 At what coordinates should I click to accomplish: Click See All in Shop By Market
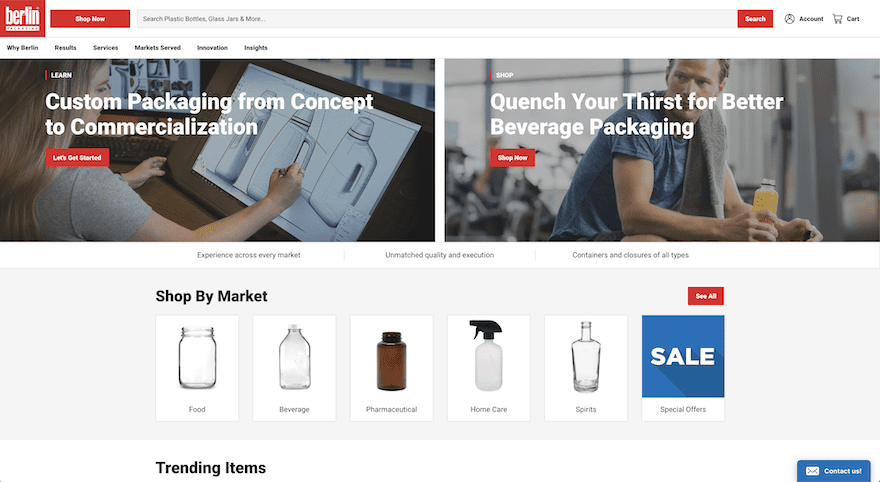pos(706,296)
